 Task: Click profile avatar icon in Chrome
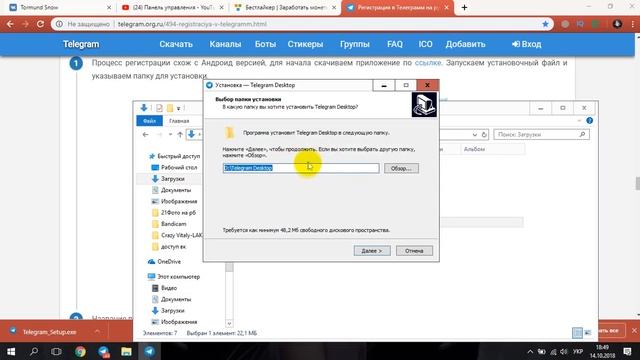pos(617,24)
